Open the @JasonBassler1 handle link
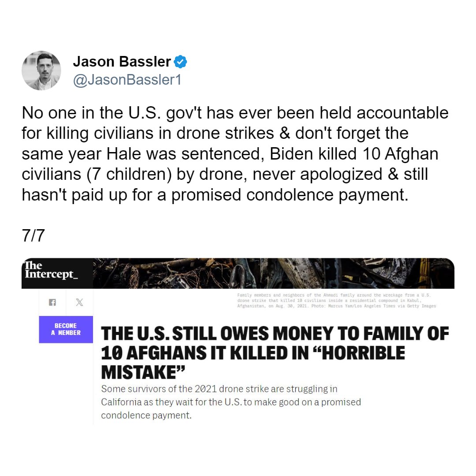 pos(127,80)
